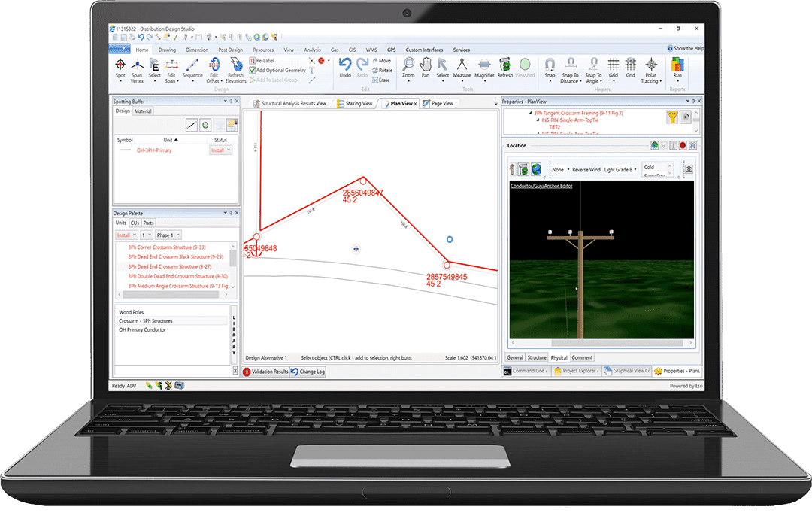This screenshot has width=812, height=519.
Task: Open Snap To Distance helper
Action: (x=570, y=71)
